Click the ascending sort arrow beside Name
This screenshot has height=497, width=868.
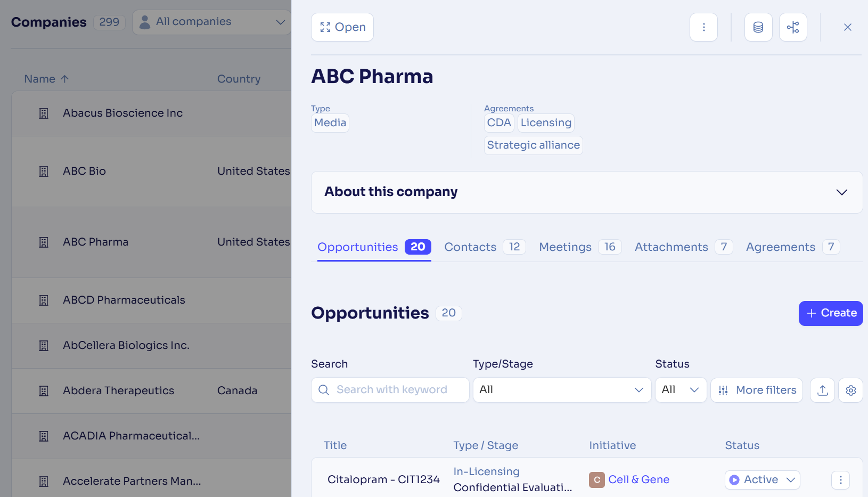click(x=64, y=79)
